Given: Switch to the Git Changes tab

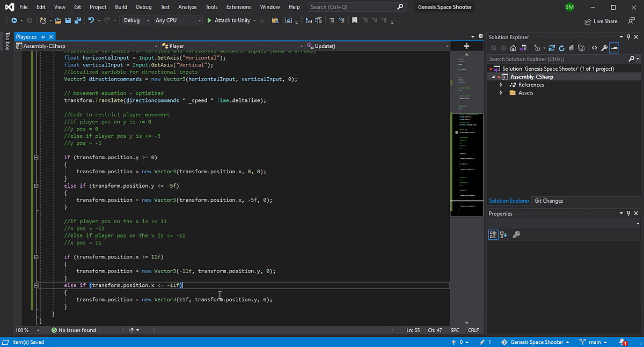Looking at the screenshot, I should 548,201.
